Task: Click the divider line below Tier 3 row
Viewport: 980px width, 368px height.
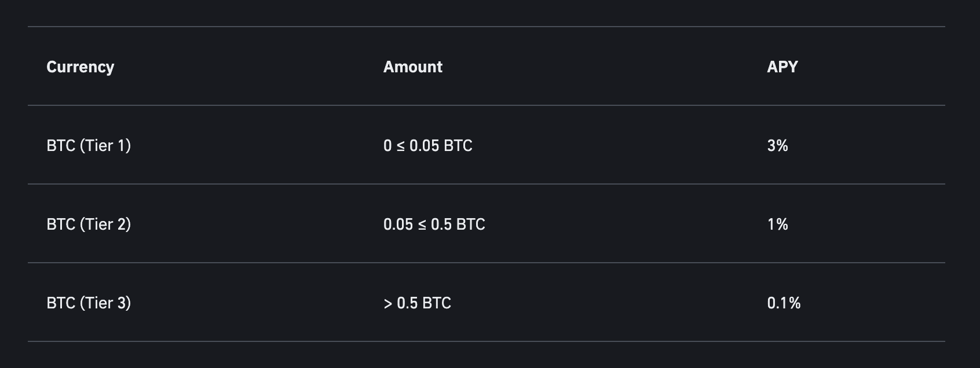Action: pos(487,341)
